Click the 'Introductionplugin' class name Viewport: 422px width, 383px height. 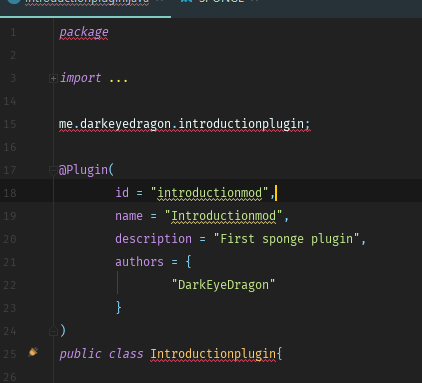coord(213,354)
